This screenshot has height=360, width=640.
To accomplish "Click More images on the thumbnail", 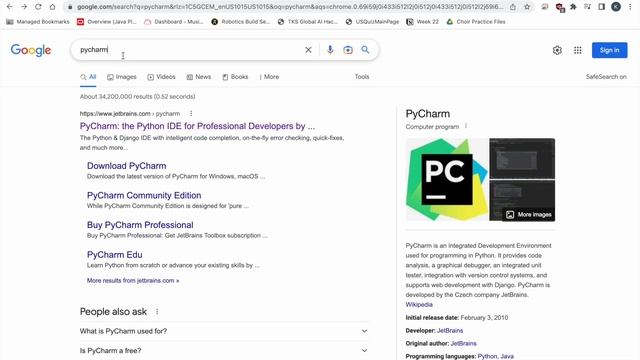I will coord(529,215).
